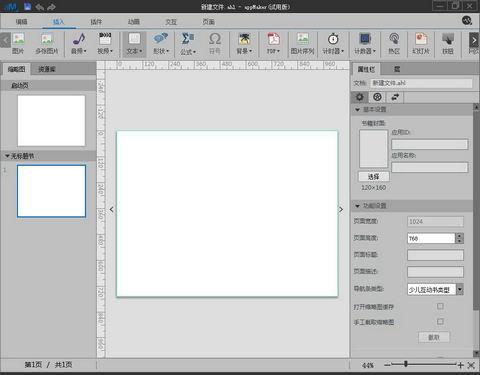Screen dimensions: 480x375
Task: Open the 资源库 panel tab
Action: [x=47, y=69]
